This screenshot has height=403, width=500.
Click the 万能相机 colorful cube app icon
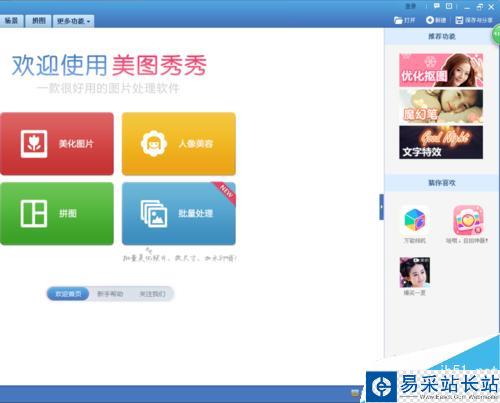[414, 220]
